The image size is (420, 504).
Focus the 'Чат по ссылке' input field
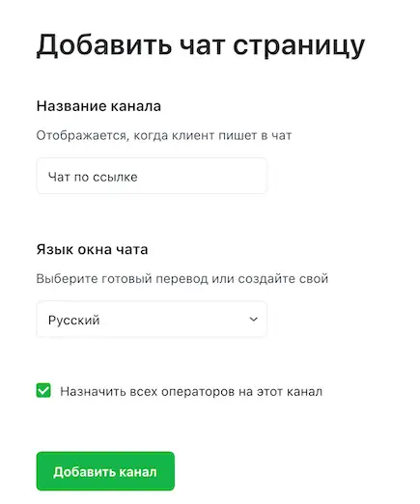click(152, 176)
